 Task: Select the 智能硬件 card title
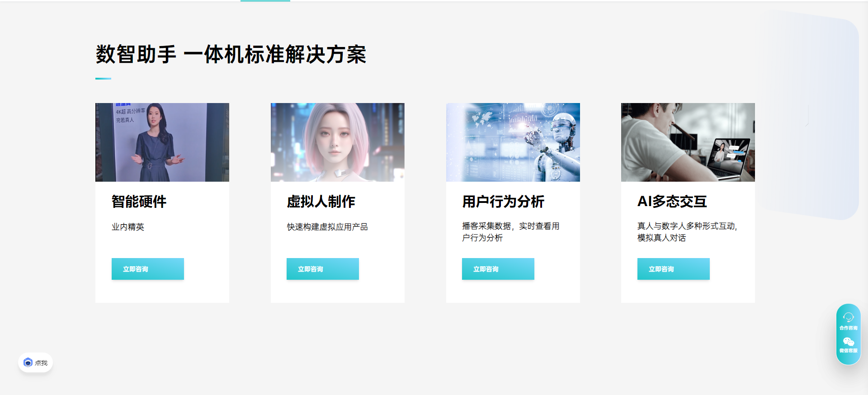(x=139, y=202)
